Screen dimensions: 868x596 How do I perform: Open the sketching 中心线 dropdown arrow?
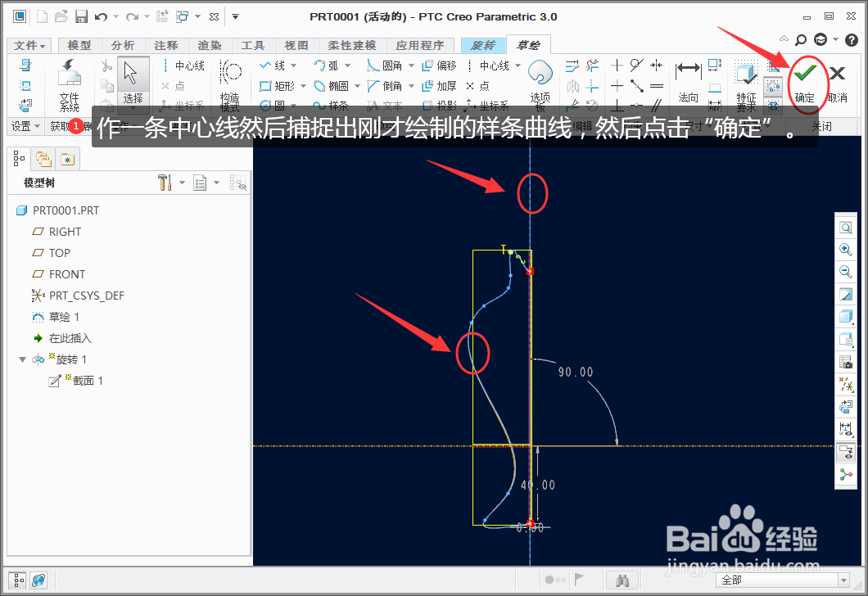coord(518,65)
